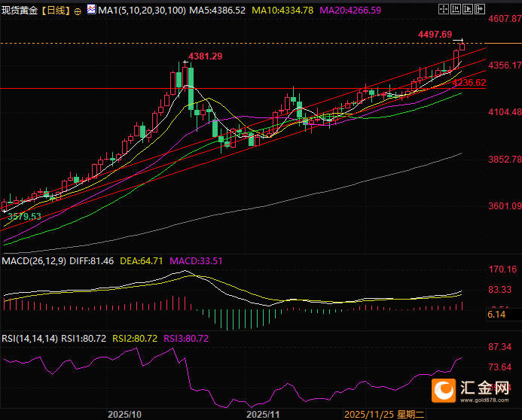Click the latest candlestick near 4497.69
Screen dimensions: 522x420
pos(462,46)
